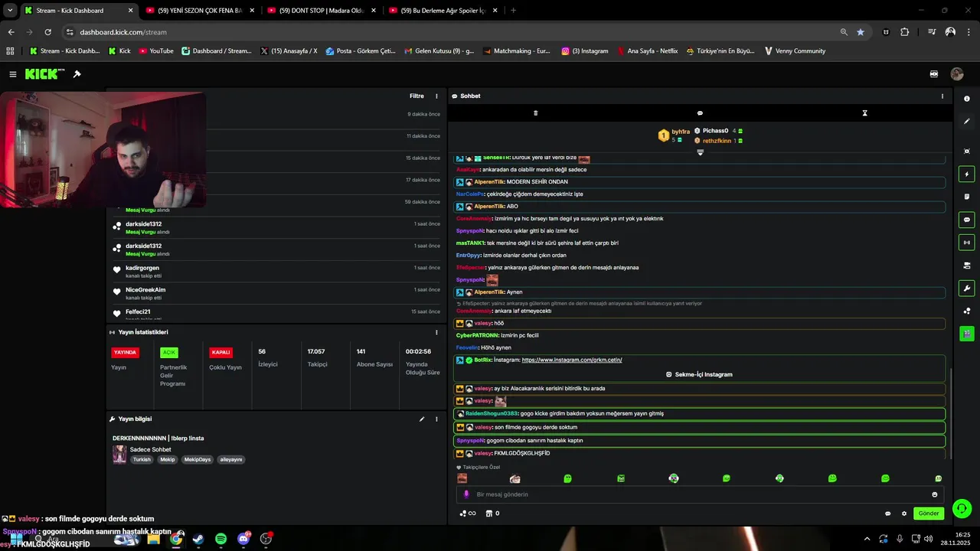Reload the page
Image resolution: width=980 pixels, height=551 pixels.
[x=47, y=32]
